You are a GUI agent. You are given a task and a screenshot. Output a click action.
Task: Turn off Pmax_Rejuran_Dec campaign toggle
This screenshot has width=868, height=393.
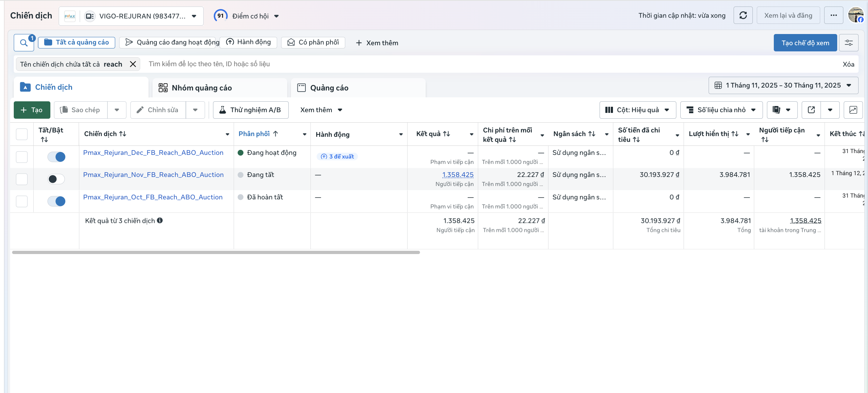pyautogui.click(x=57, y=157)
